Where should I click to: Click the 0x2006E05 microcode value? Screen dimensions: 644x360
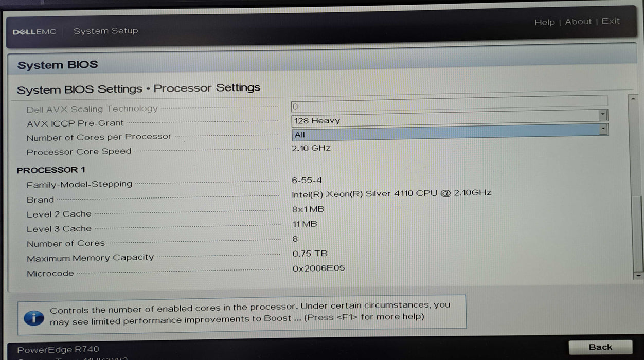coord(318,268)
